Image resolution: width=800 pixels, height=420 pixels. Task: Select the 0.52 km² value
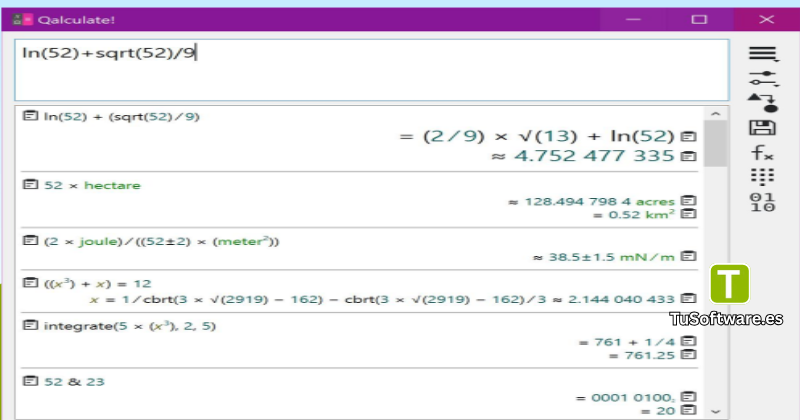tap(641, 214)
